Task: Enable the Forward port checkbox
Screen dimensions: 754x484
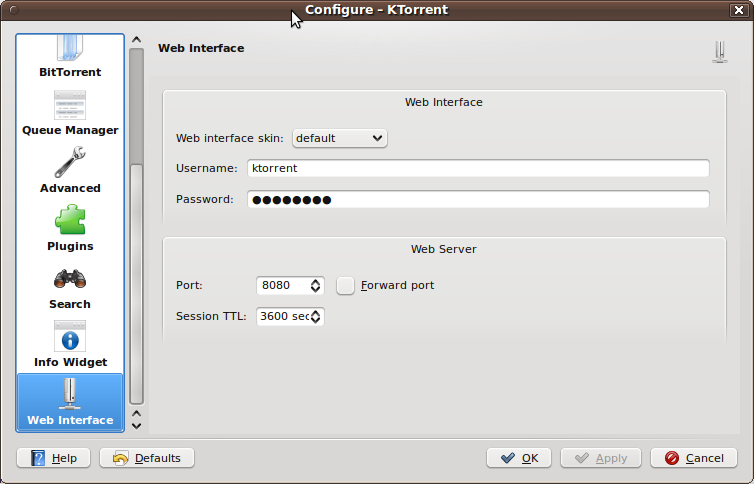Action: click(345, 285)
